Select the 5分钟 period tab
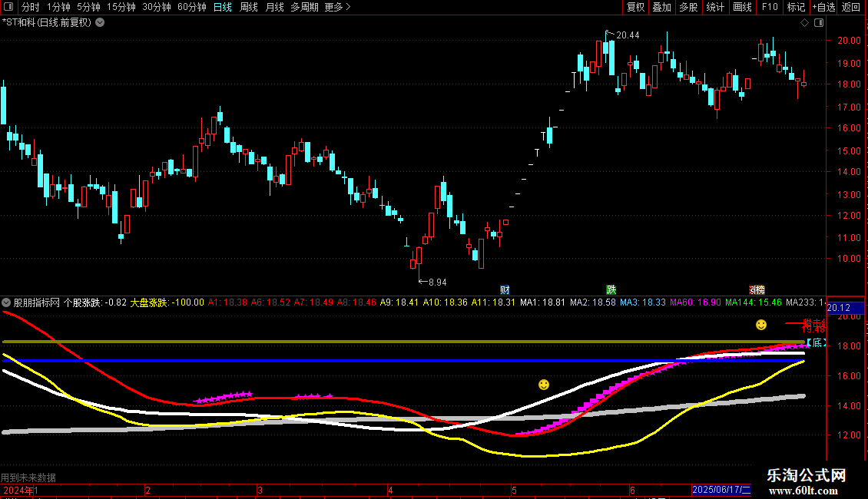Image resolution: width=868 pixels, height=499 pixels. point(88,7)
